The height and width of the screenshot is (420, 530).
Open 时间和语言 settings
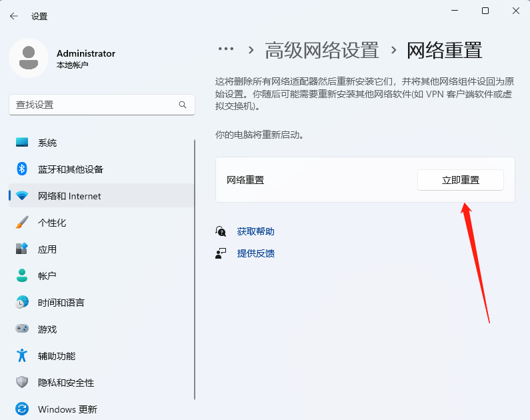(101, 303)
